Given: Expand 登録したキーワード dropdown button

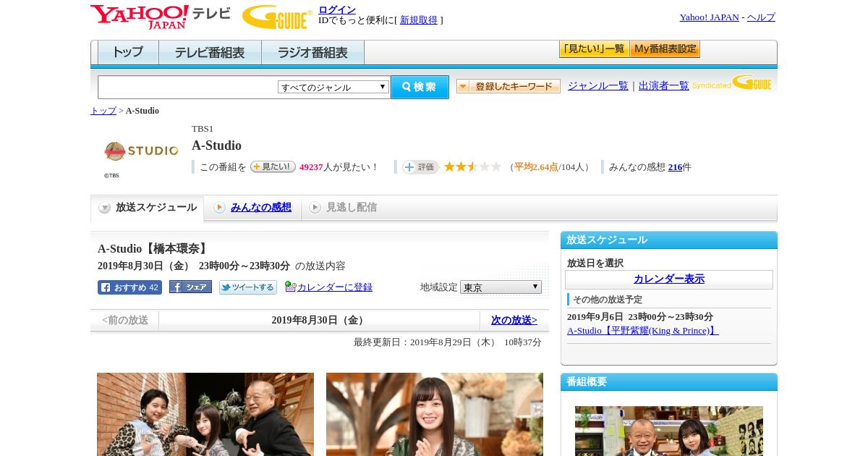Looking at the screenshot, I should (509, 86).
